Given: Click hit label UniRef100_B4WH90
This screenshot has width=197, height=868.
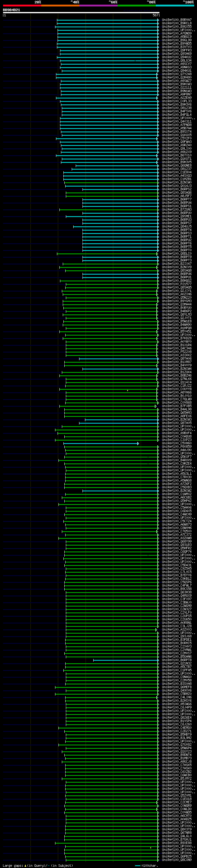Looking at the screenshot, I should pos(177,325).
